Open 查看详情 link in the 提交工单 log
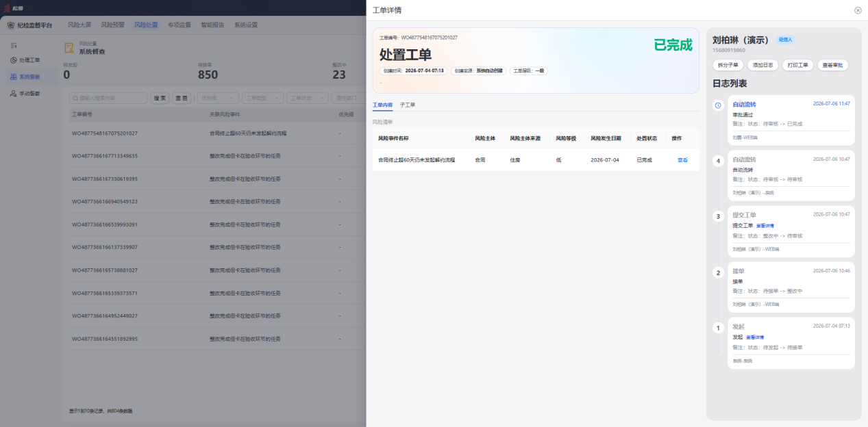This screenshot has width=868, height=427. 765,225
